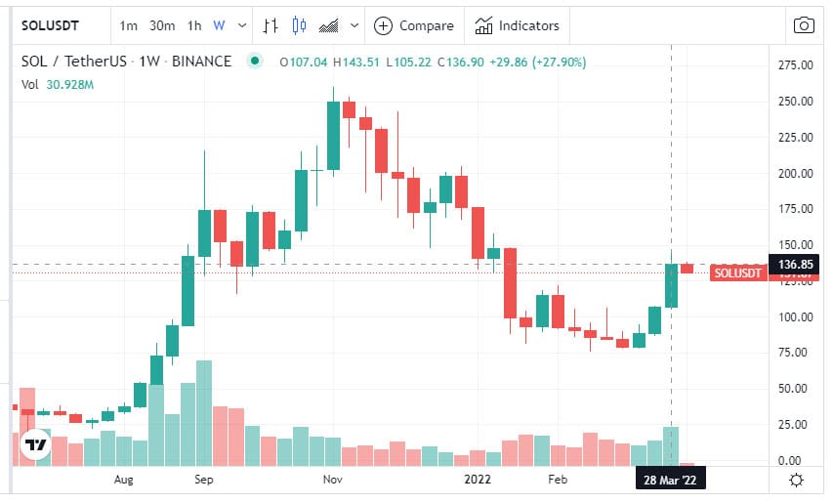Select the area chart style icon
The height and width of the screenshot is (504, 833).
point(329,25)
